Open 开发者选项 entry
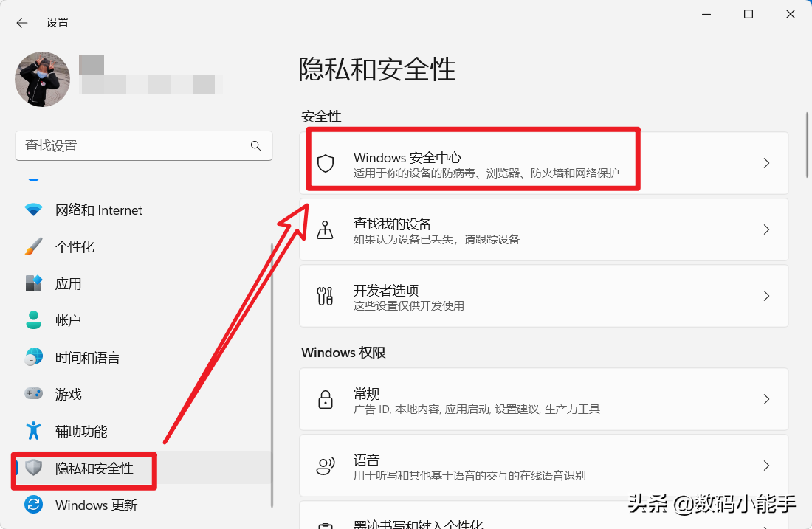The height and width of the screenshot is (529, 812). tap(544, 296)
